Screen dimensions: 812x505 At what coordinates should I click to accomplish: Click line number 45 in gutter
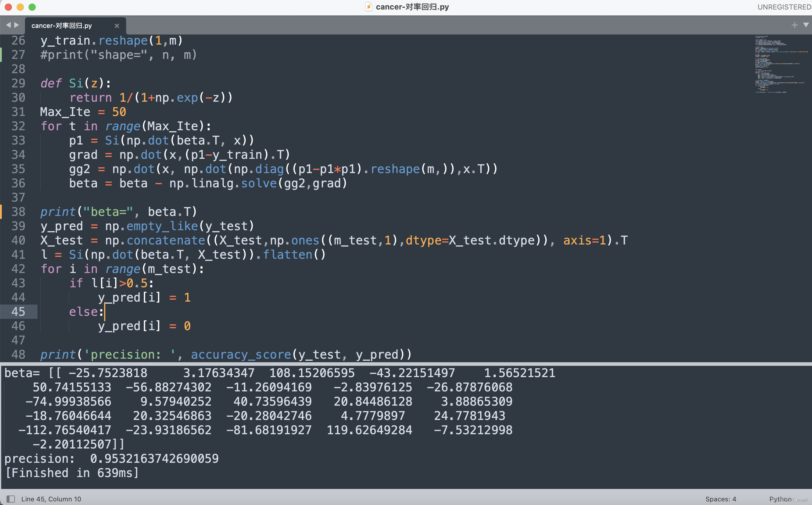pyautogui.click(x=18, y=312)
